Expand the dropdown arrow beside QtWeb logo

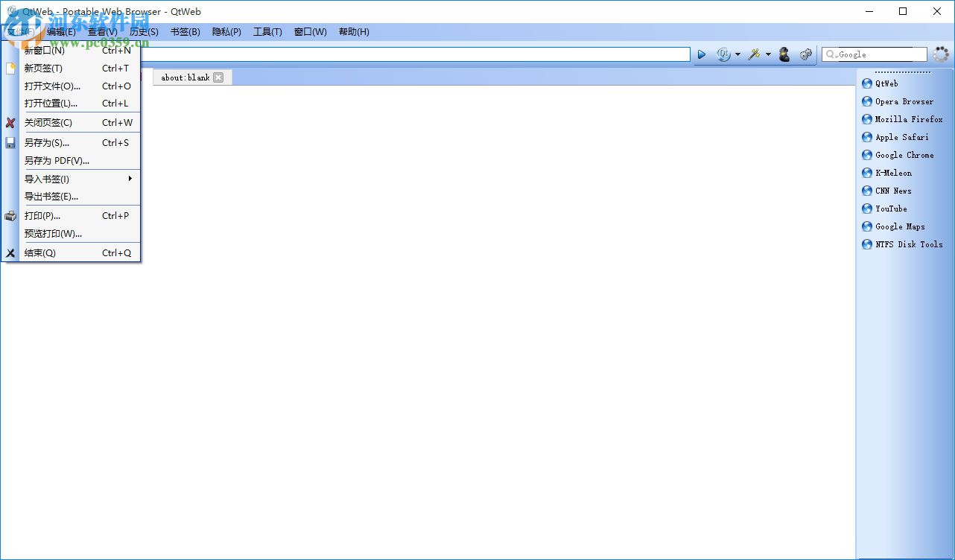click(x=737, y=54)
